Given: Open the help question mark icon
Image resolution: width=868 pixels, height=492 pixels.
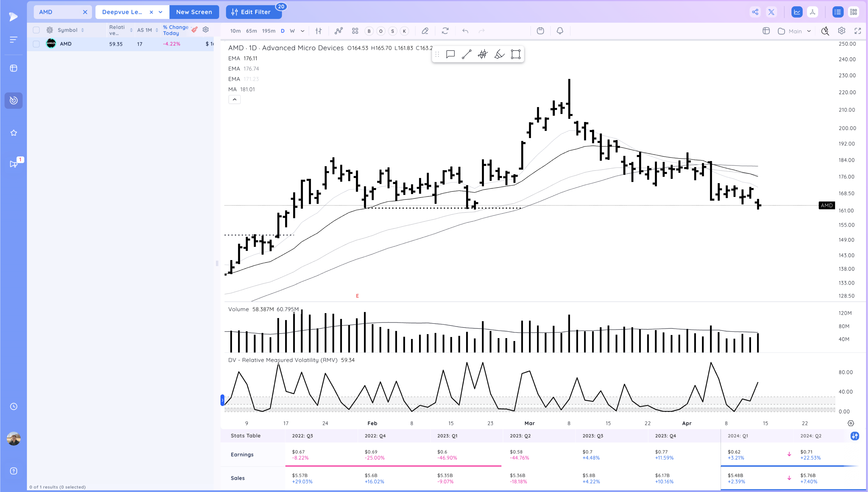Looking at the screenshot, I should tap(13, 471).
